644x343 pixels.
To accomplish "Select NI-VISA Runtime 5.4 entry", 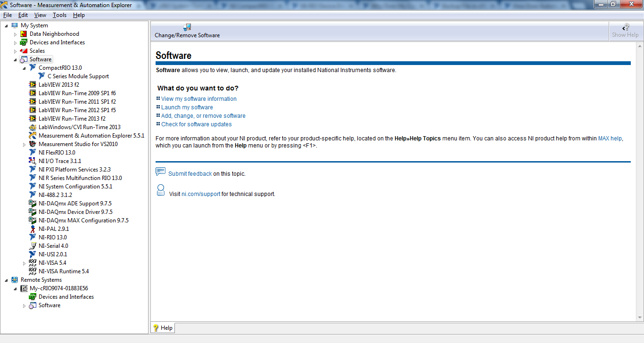I will [x=64, y=271].
